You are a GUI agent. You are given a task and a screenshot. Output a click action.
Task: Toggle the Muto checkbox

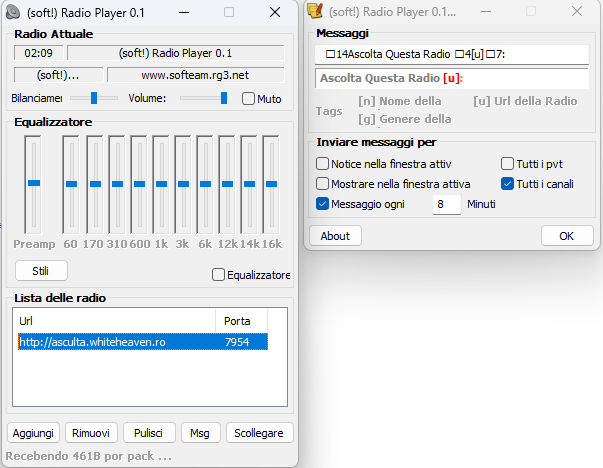click(x=248, y=98)
